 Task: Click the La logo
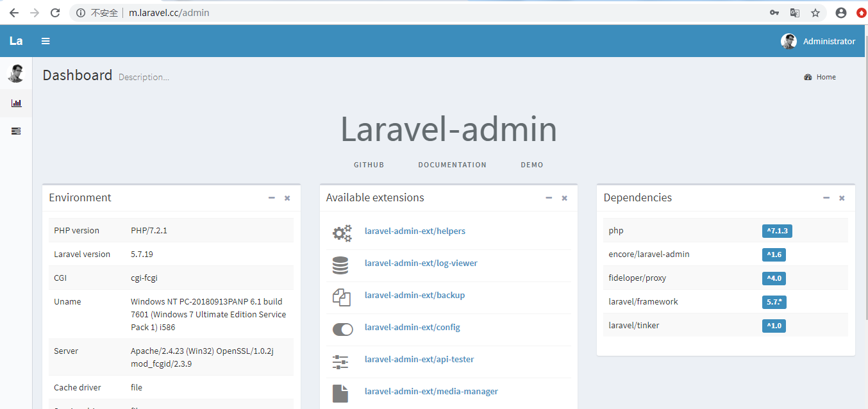point(16,41)
